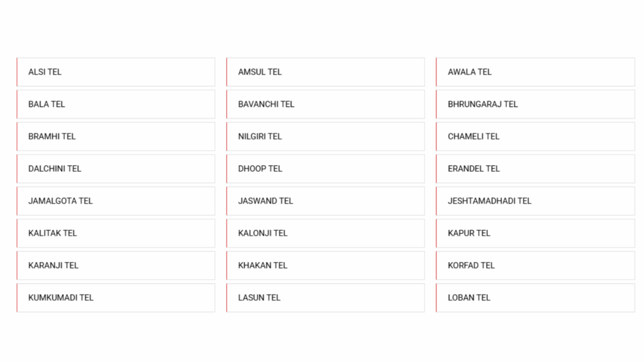Choose the BAVANCHI TEL item

tap(325, 104)
